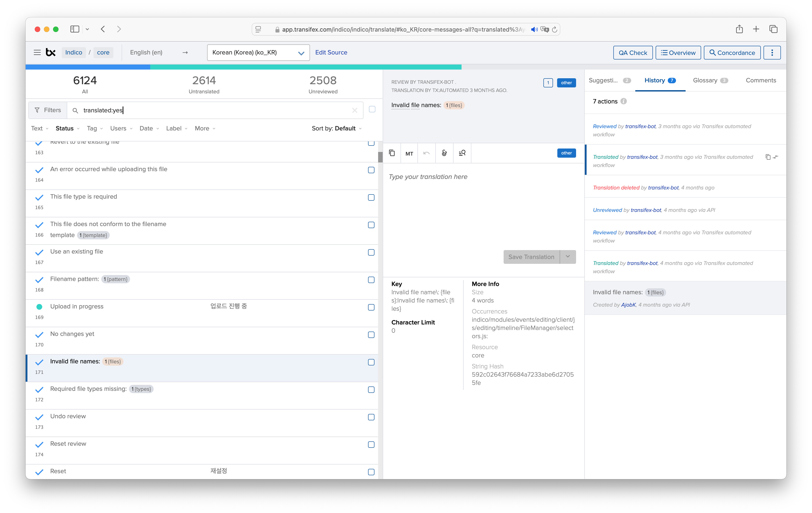The width and height of the screenshot is (812, 513).
Task: Open the Filters button
Action: coord(48,110)
